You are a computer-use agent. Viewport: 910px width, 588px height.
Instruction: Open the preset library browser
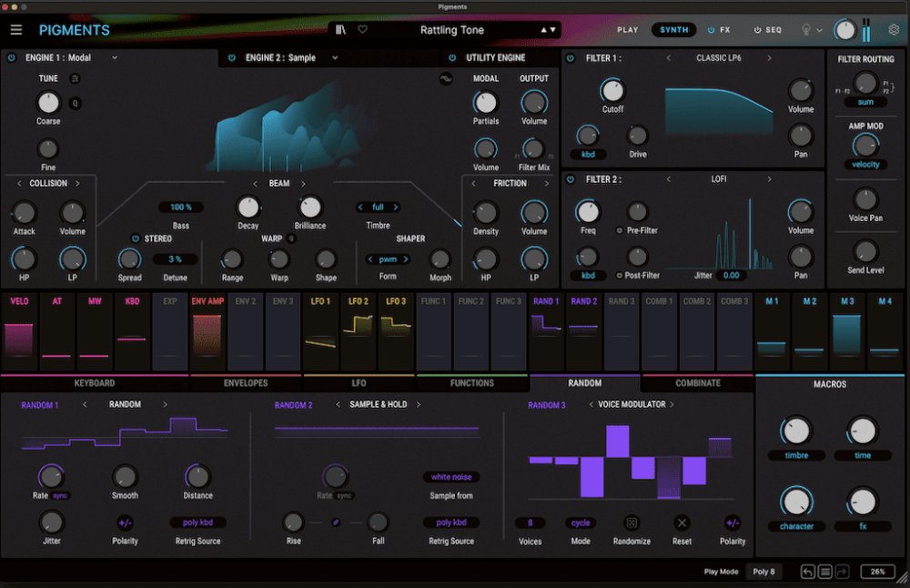[x=341, y=30]
